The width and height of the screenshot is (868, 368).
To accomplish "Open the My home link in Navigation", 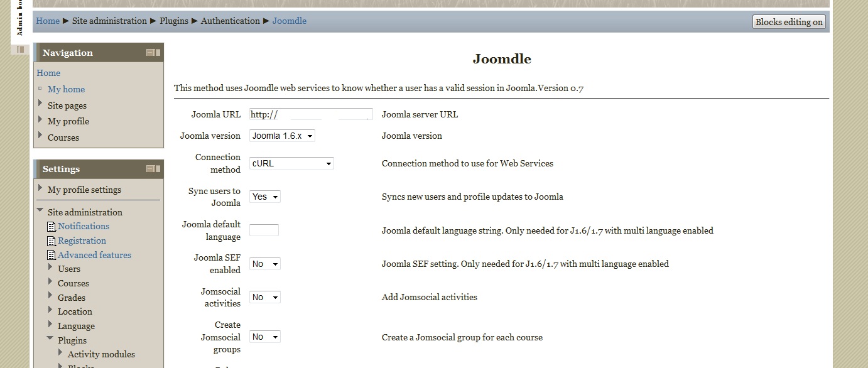I will pos(66,89).
